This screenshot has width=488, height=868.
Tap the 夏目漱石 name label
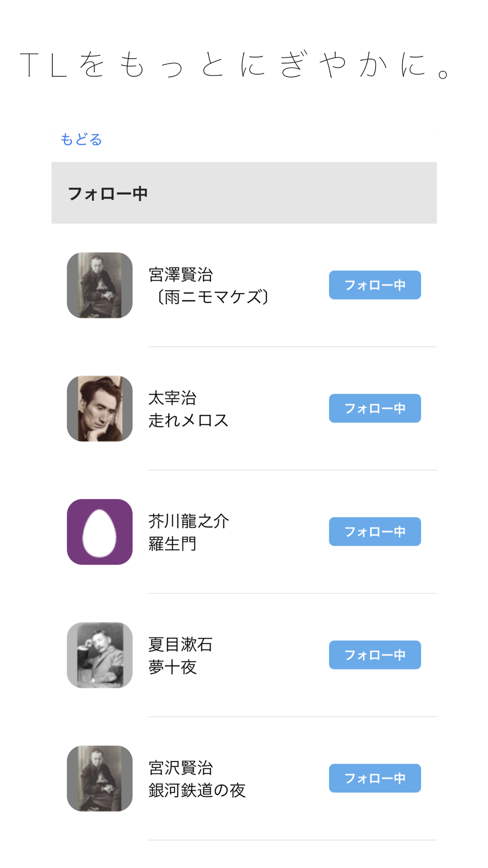pos(181,645)
